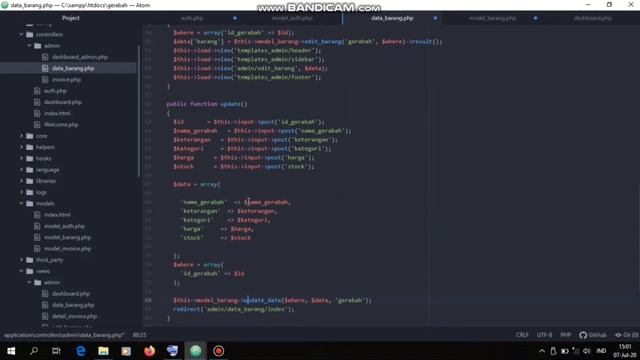Click the folder icon of hooks
The height and width of the screenshot is (360, 640).
click(x=30, y=158)
